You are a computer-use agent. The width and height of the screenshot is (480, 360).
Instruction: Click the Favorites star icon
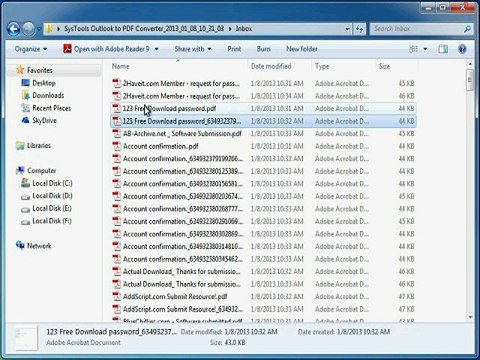(x=20, y=70)
